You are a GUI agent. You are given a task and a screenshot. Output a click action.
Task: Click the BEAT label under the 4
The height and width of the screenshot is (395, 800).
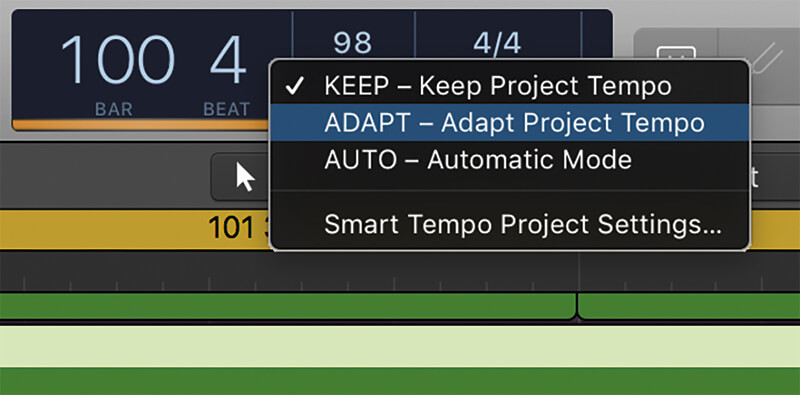pos(227,109)
